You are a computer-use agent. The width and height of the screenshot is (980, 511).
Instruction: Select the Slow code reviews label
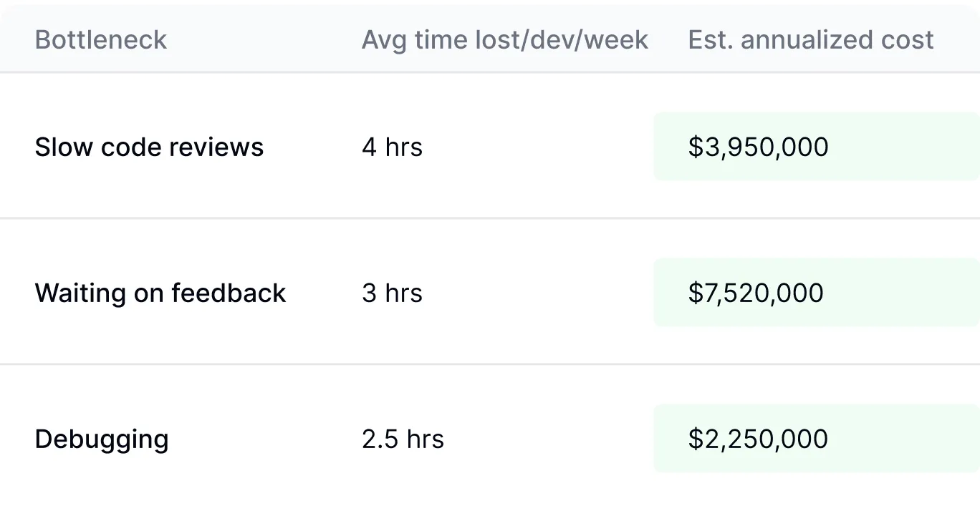149,147
